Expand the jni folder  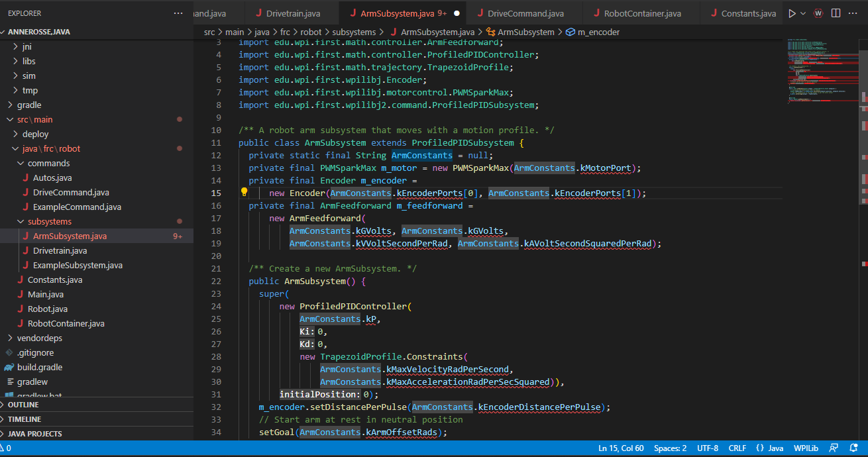pyautogui.click(x=27, y=46)
